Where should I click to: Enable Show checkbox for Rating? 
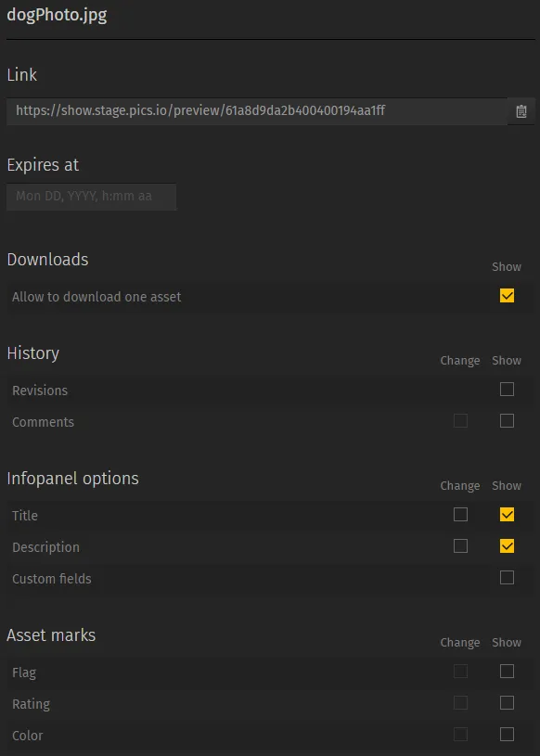point(507,703)
